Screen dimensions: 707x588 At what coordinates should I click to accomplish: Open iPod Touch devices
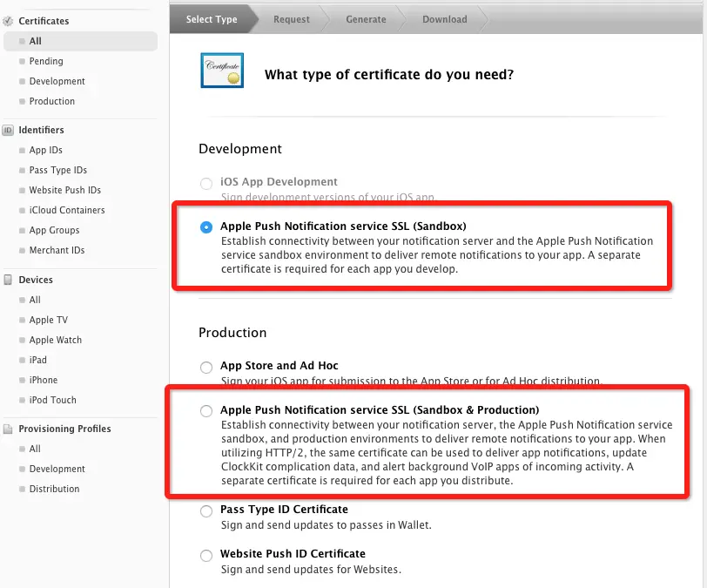52,400
